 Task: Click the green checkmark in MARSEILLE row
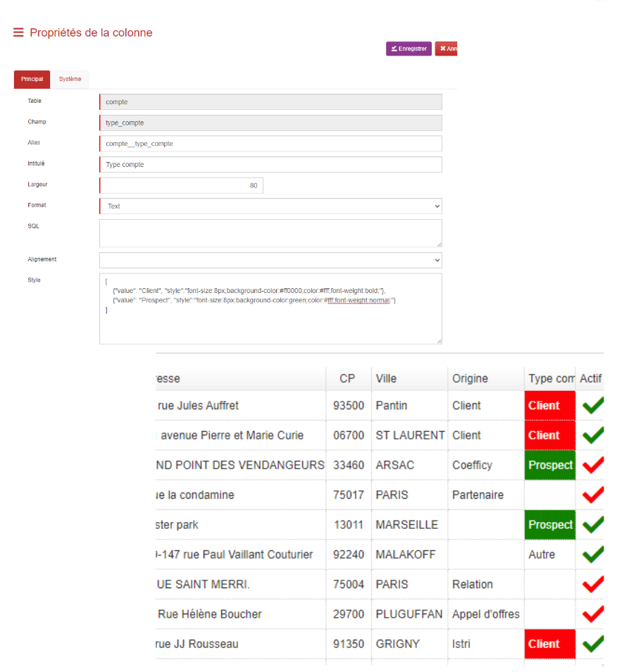pyautogui.click(x=592, y=525)
